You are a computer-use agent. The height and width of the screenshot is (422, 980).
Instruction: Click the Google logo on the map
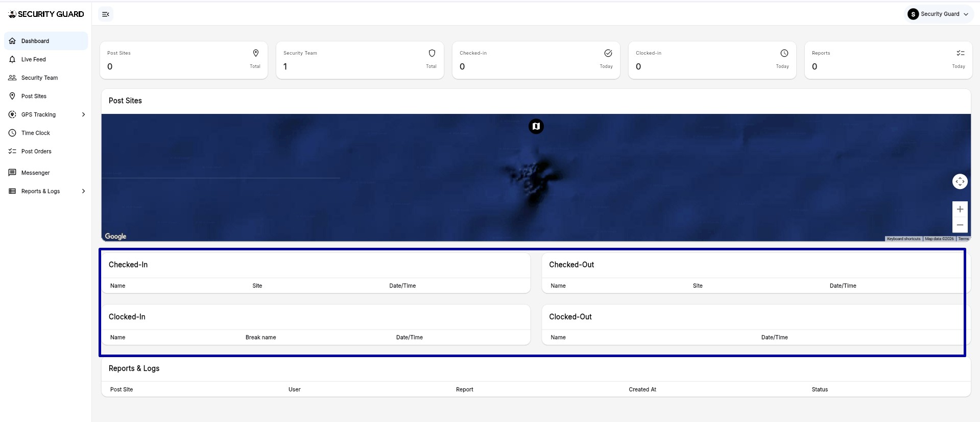(115, 236)
